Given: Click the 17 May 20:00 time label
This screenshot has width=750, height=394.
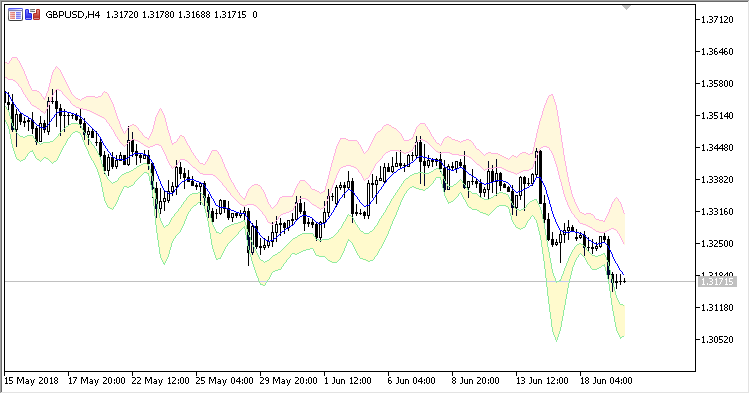Looking at the screenshot, I should (97, 381).
